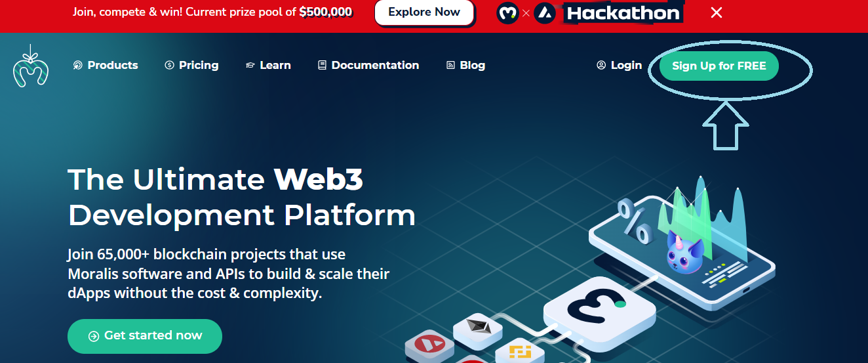Viewport: 868px width, 363px height.
Task: Dismiss the hackathon banner with X
Action: point(717,12)
